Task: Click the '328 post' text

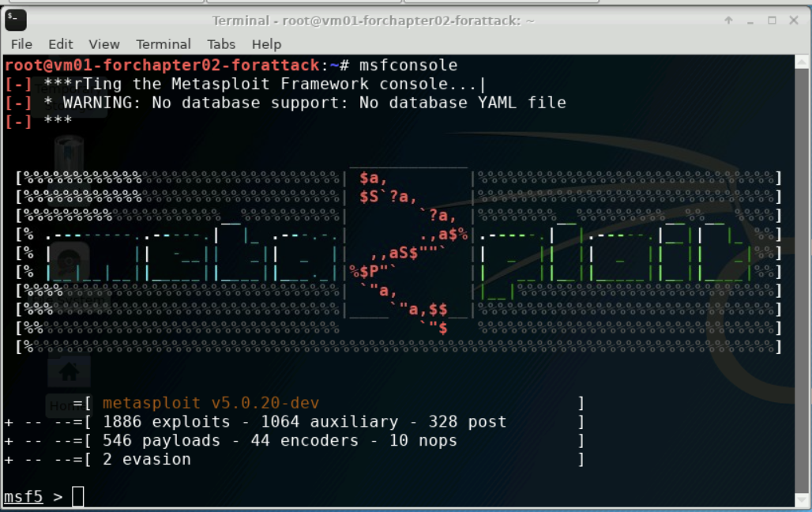Action: click(x=467, y=422)
